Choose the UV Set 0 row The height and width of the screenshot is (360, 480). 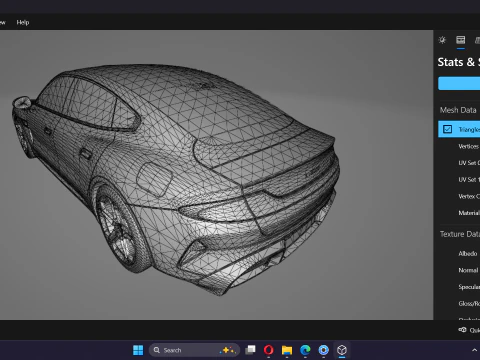(459, 163)
